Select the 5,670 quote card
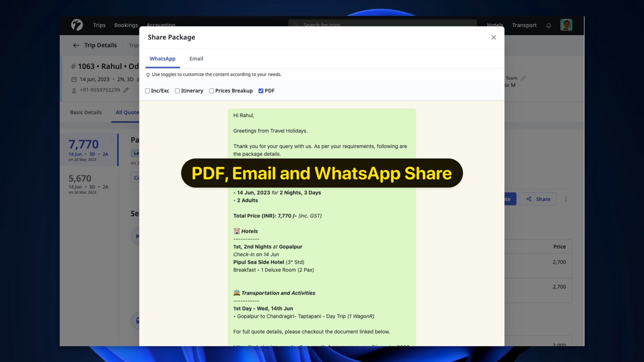 coord(89,184)
